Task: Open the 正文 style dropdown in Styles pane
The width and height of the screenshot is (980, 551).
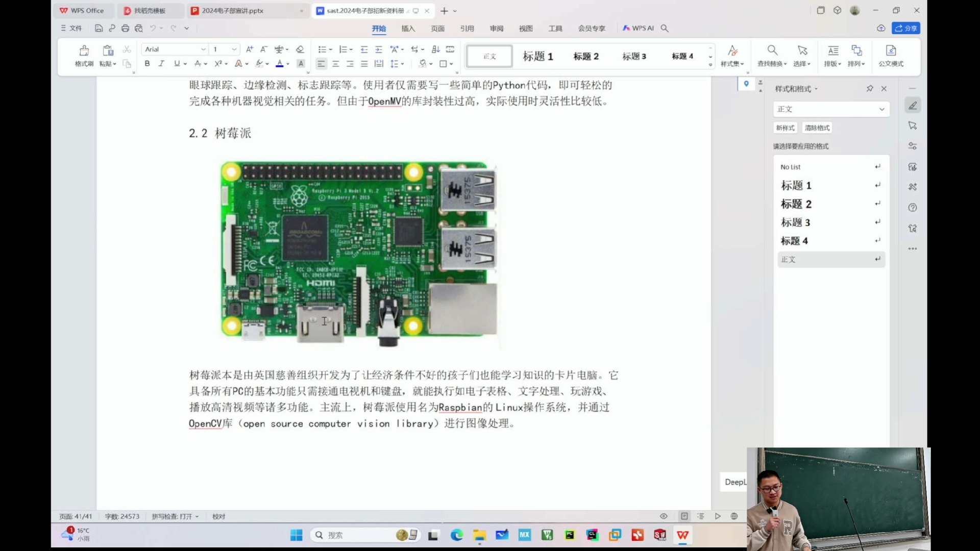Action: click(881, 109)
